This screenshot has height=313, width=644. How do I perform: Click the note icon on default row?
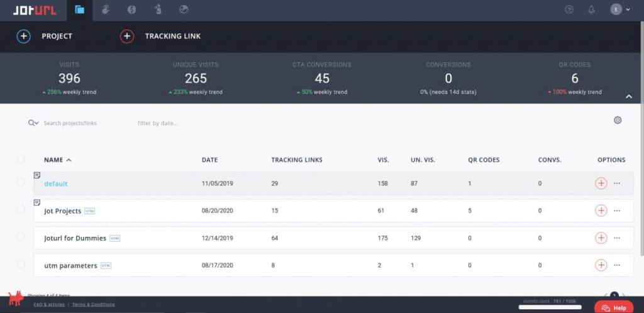[37, 175]
